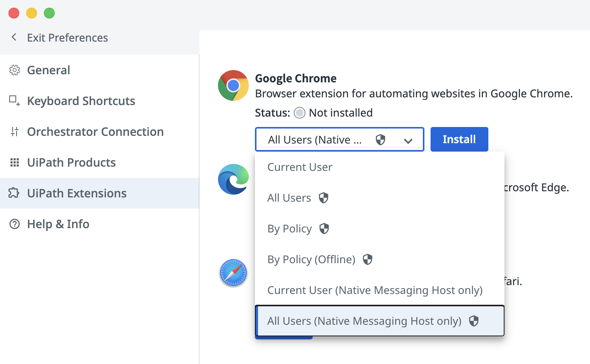
Task: Choose the All Users option
Action: pos(380,198)
